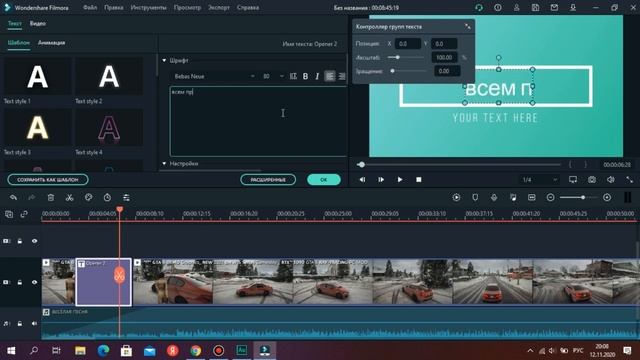Viewport: 640px width, 360px height.
Task: Open the mail message icon in title bar
Action: coord(554,7)
